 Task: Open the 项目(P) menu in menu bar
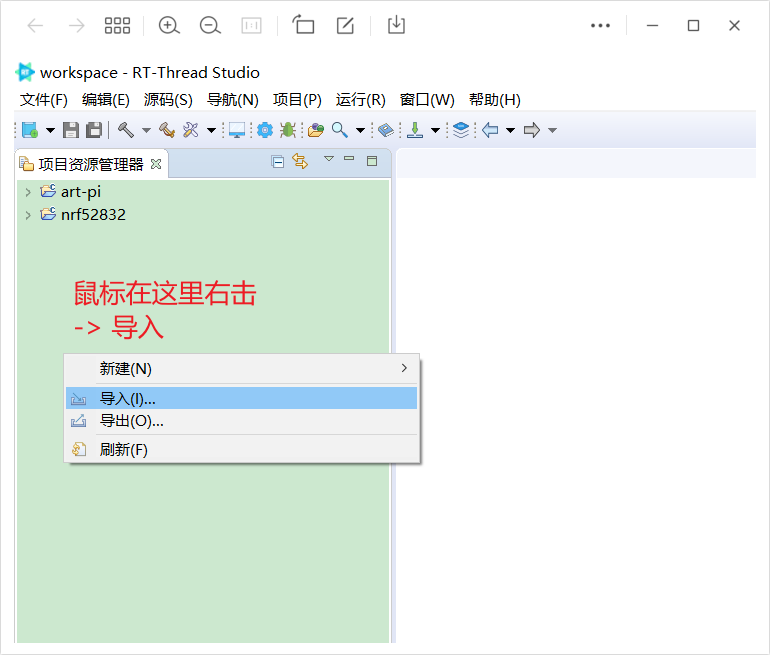(x=297, y=100)
